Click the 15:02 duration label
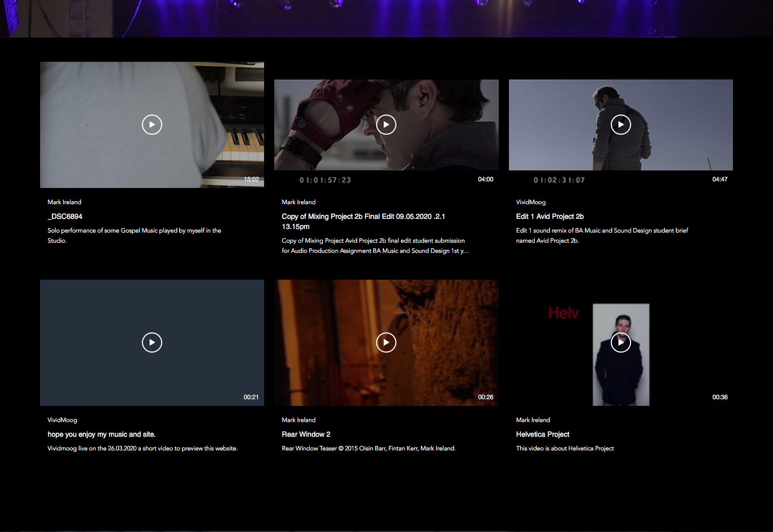The width and height of the screenshot is (773, 532). (251, 179)
